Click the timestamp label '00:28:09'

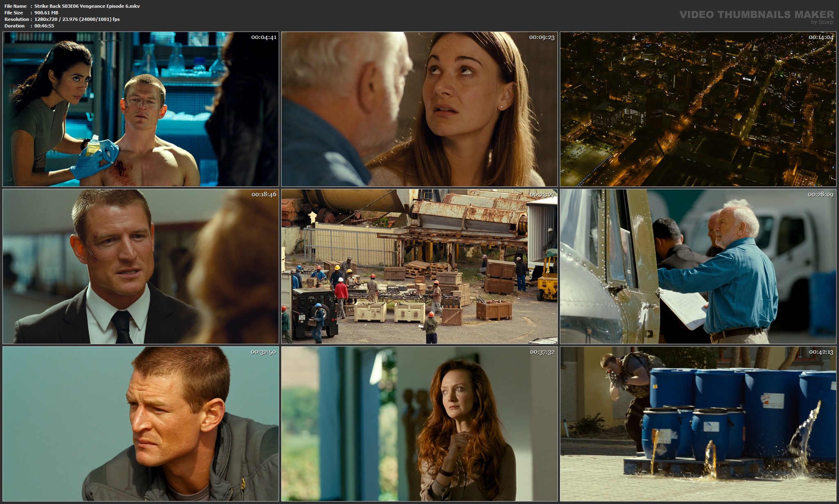pos(821,195)
